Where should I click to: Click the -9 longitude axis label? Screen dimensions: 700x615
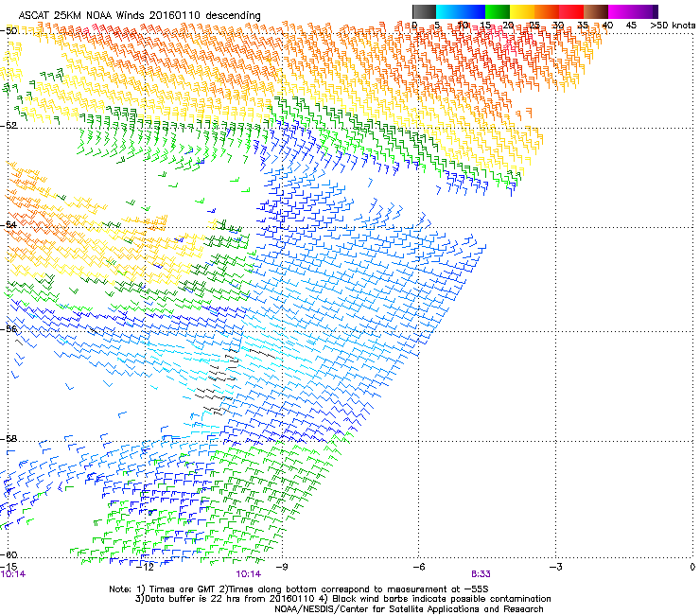tap(282, 567)
